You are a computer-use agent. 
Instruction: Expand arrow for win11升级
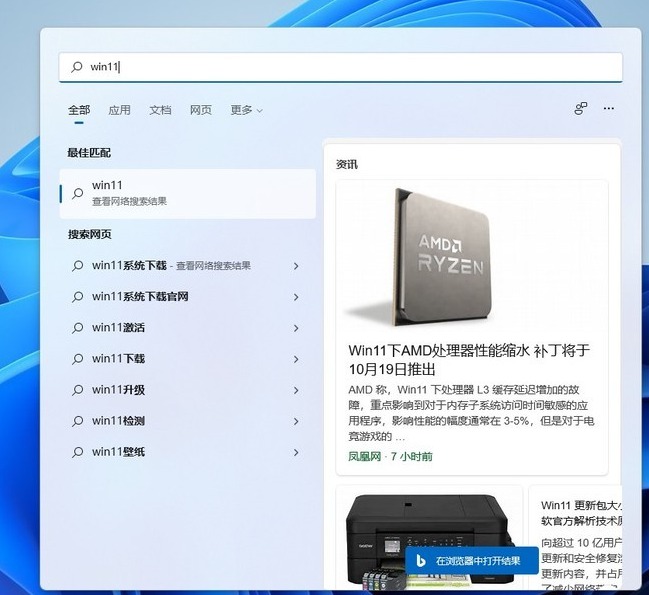pos(296,390)
